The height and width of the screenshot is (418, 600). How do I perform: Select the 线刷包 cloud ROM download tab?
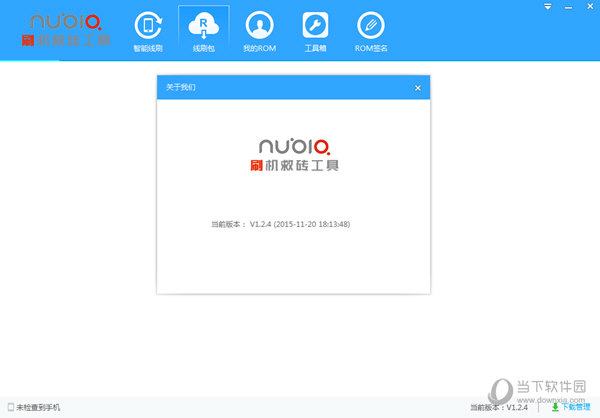tap(204, 32)
